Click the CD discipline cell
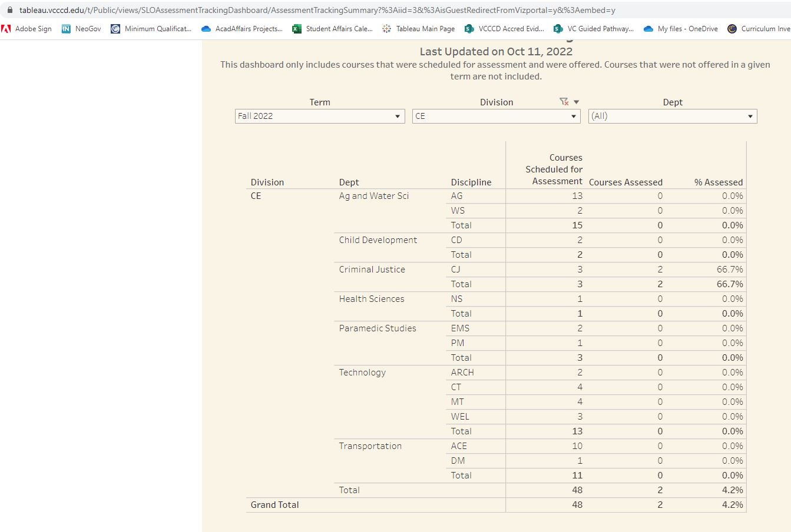 coord(456,240)
